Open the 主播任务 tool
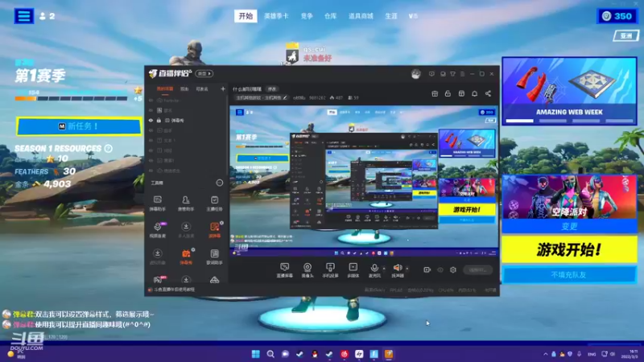This screenshot has height=362, width=644. tap(214, 204)
